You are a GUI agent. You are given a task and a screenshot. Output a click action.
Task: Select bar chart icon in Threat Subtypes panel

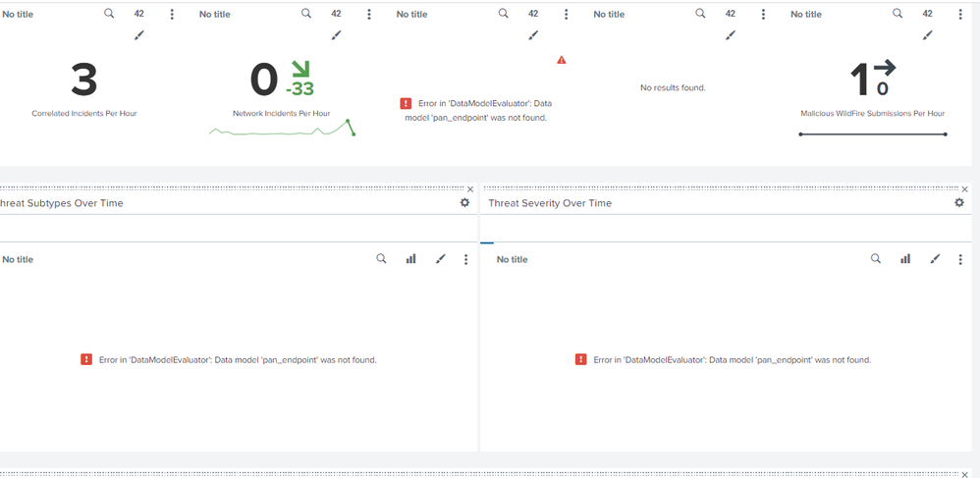click(x=410, y=259)
